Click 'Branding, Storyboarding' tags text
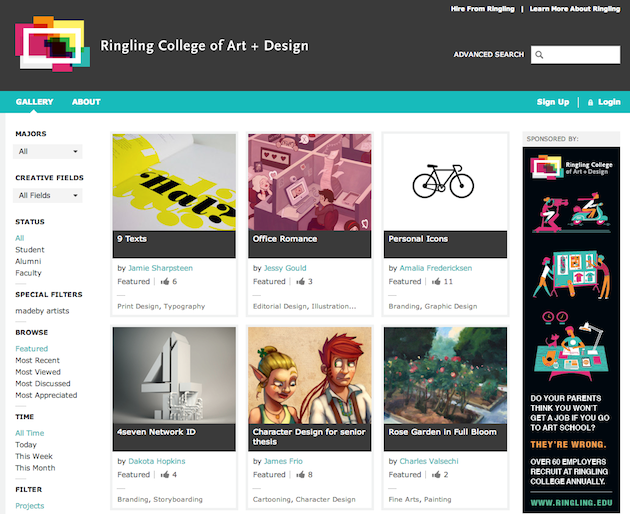 160,500
